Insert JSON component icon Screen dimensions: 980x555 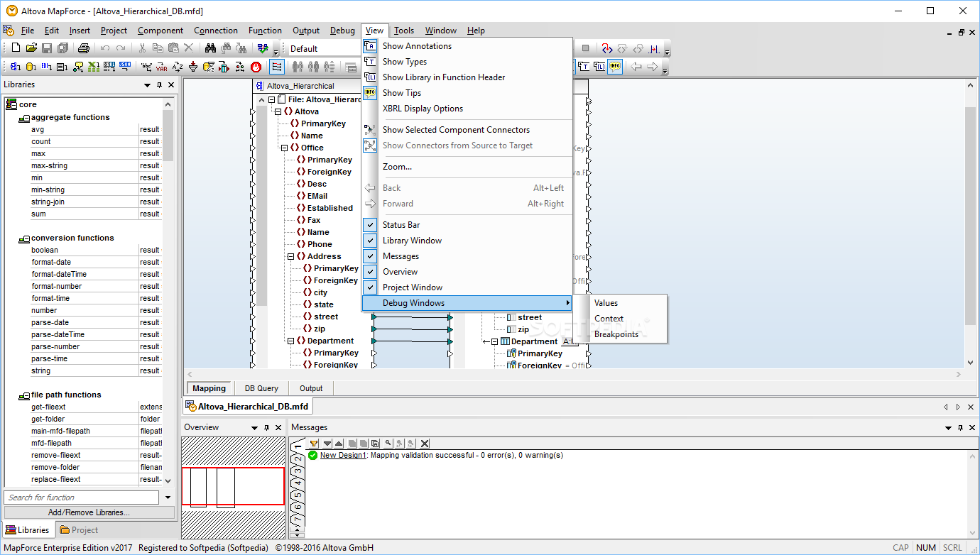pos(125,67)
